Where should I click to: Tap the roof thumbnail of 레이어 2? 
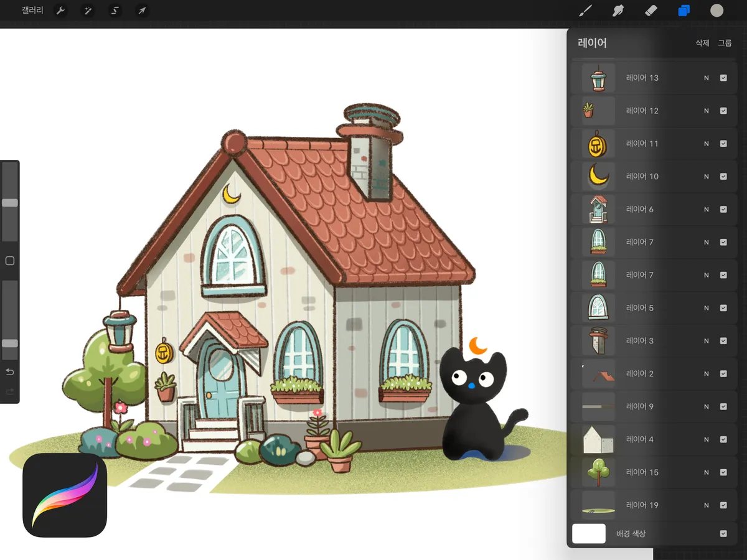(x=598, y=374)
